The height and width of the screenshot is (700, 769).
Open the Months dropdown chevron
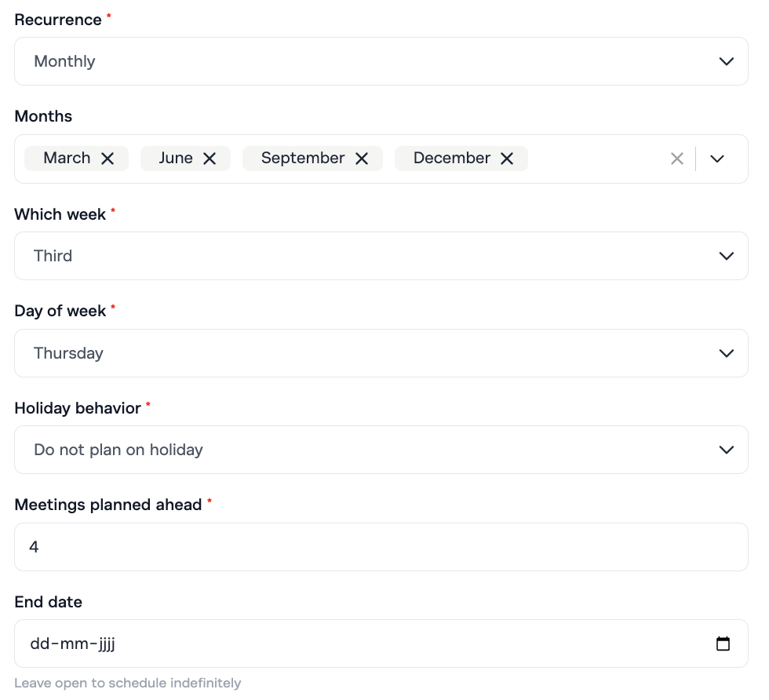716,159
